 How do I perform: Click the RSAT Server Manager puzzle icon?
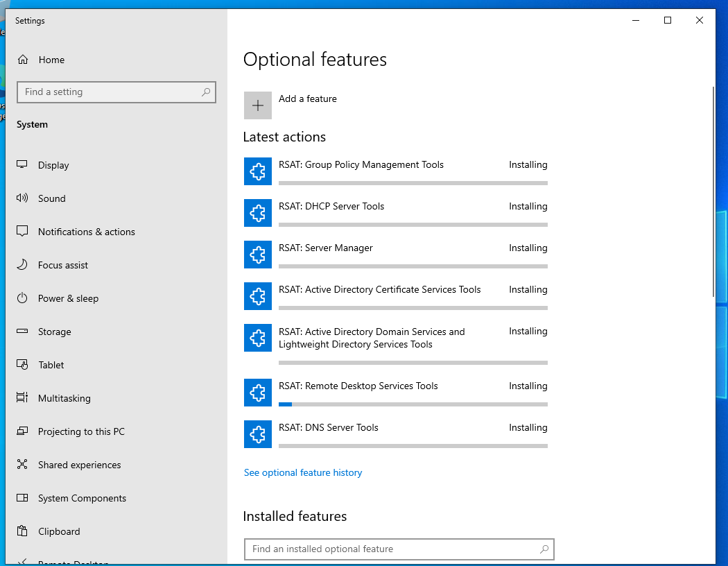pyautogui.click(x=258, y=255)
